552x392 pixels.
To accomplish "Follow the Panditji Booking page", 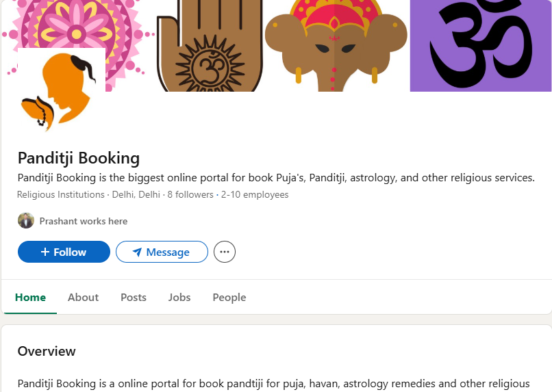I will pyautogui.click(x=64, y=252).
